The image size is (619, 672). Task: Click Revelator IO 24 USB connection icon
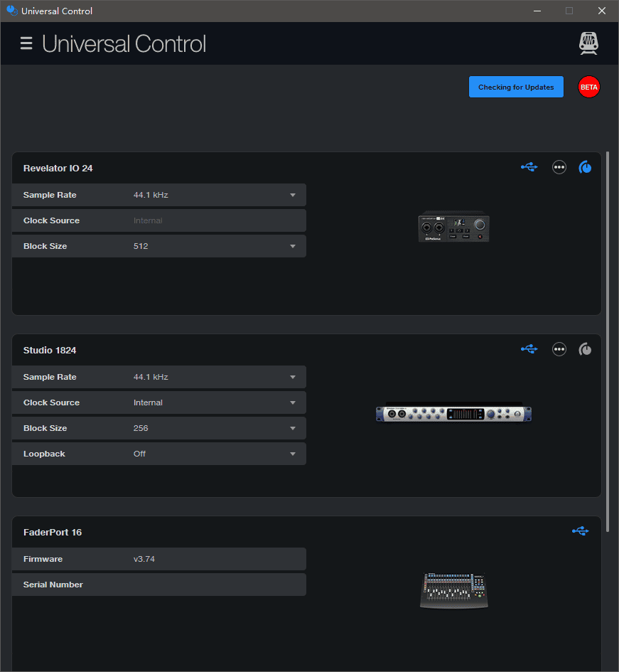(x=529, y=167)
